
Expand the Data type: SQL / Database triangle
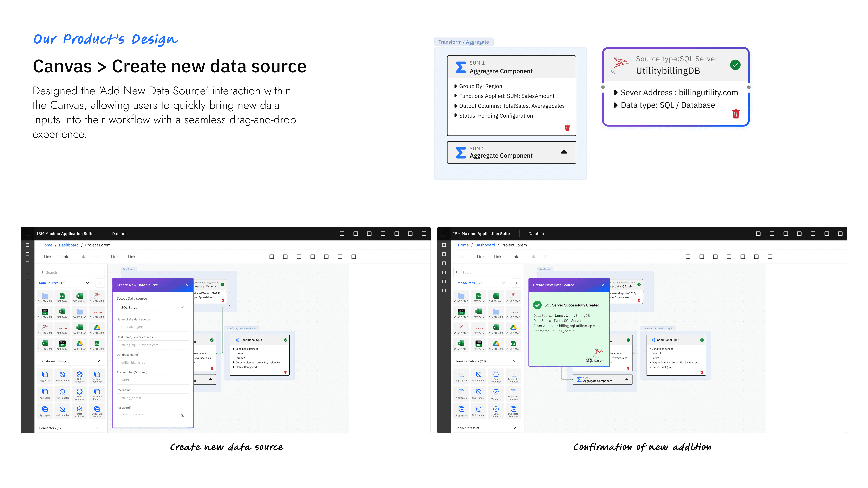click(616, 105)
